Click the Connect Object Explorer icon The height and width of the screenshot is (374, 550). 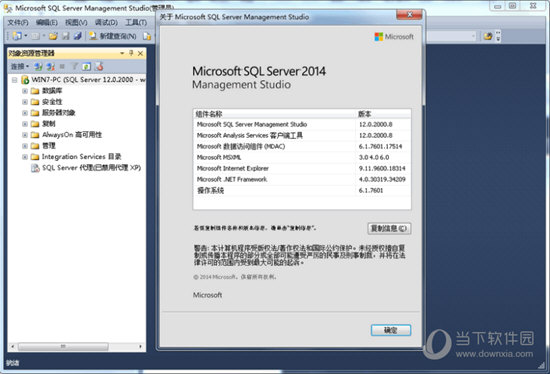38,66
